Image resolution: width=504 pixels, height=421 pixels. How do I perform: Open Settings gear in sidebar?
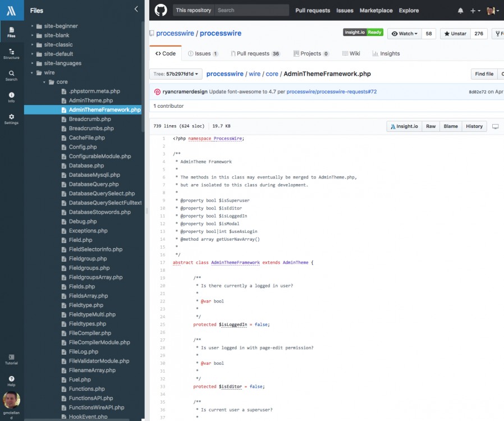tap(11, 119)
